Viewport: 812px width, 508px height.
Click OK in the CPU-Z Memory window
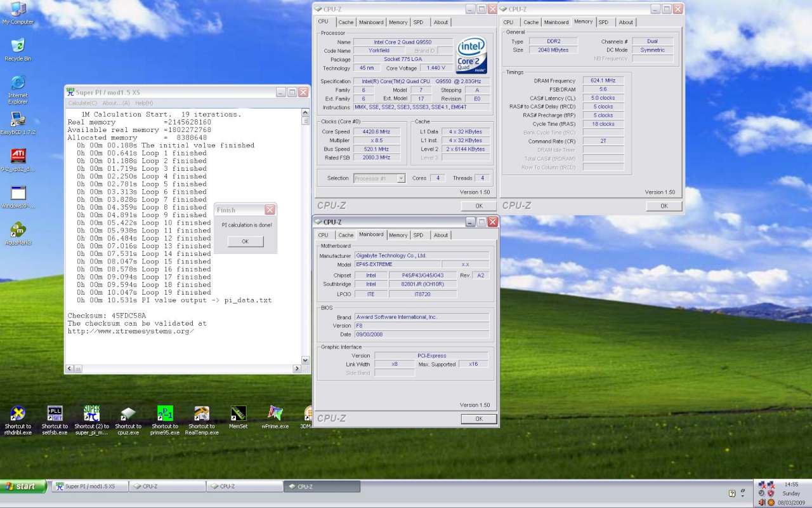pyautogui.click(x=664, y=206)
